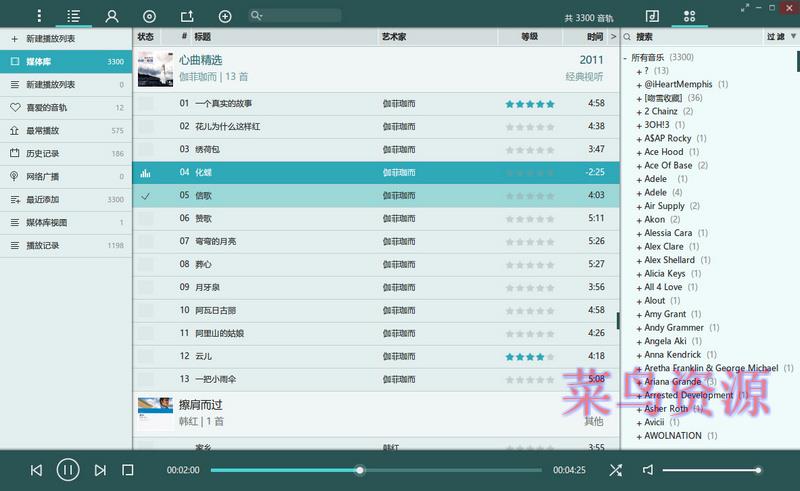The width and height of the screenshot is (800, 491).
Task: Expand the @iHeartMemphis artist node
Action: tap(639, 85)
